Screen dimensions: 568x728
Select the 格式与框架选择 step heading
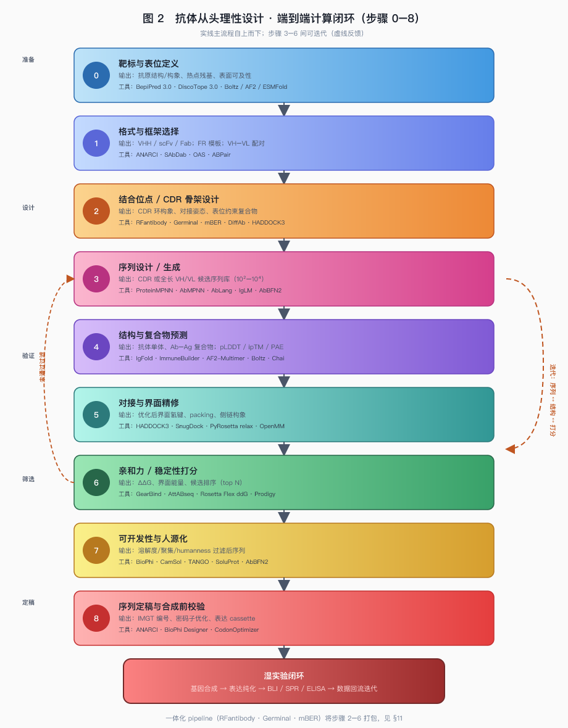click(x=149, y=131)
